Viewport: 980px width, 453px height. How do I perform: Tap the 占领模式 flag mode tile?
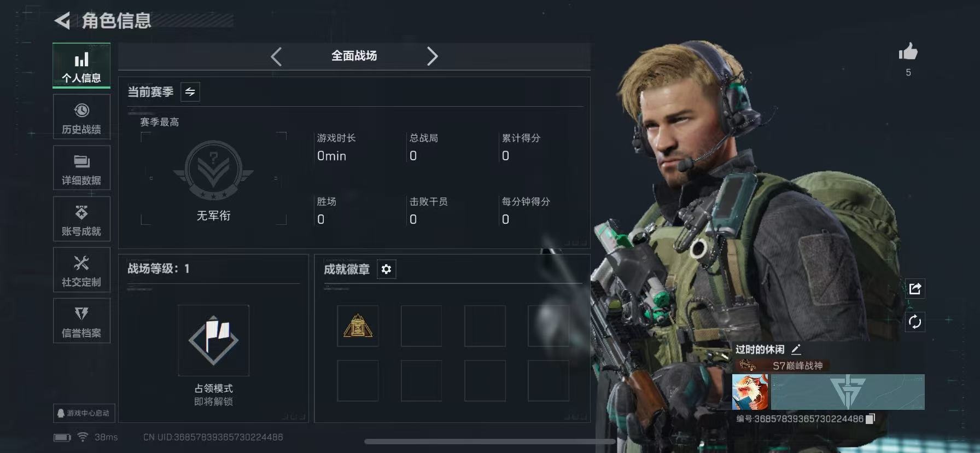coord(213,340)
